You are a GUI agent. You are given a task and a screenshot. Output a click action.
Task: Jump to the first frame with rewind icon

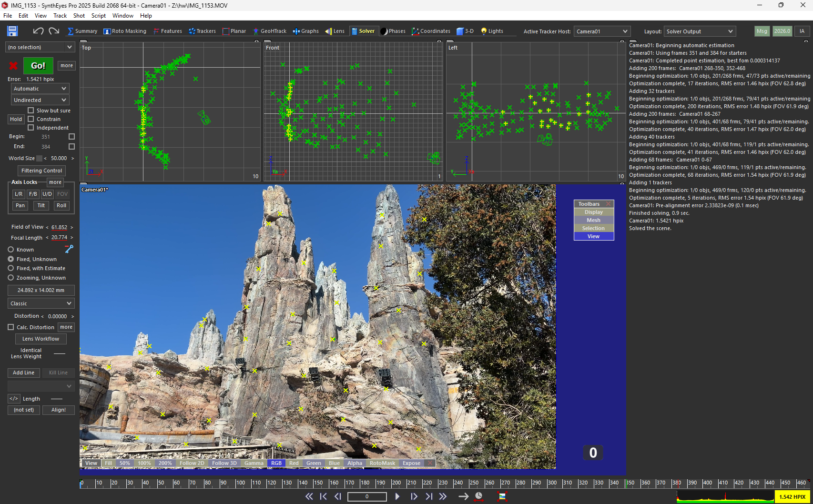click(x=309, y=496)
